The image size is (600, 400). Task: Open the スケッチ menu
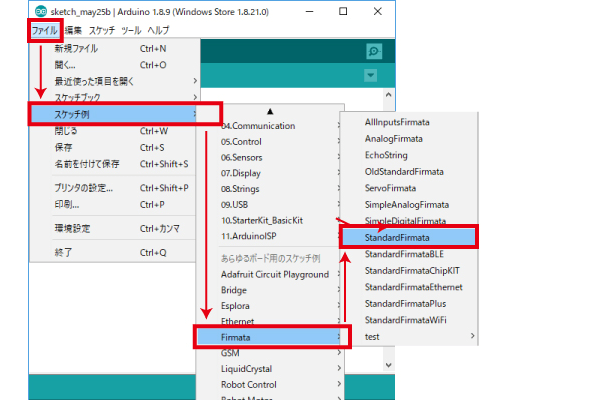coord(102,30)
